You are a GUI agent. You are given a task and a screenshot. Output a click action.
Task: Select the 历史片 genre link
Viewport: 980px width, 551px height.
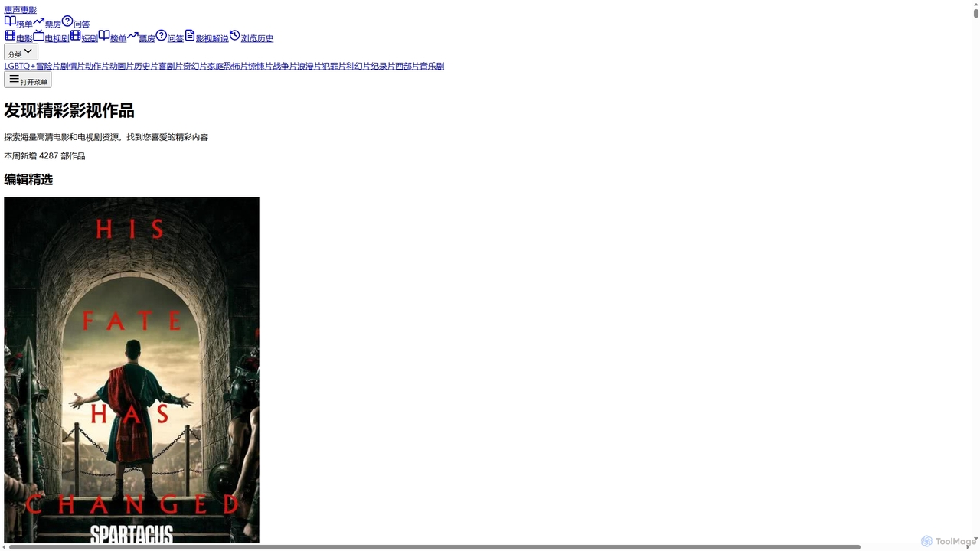[146, 66]
